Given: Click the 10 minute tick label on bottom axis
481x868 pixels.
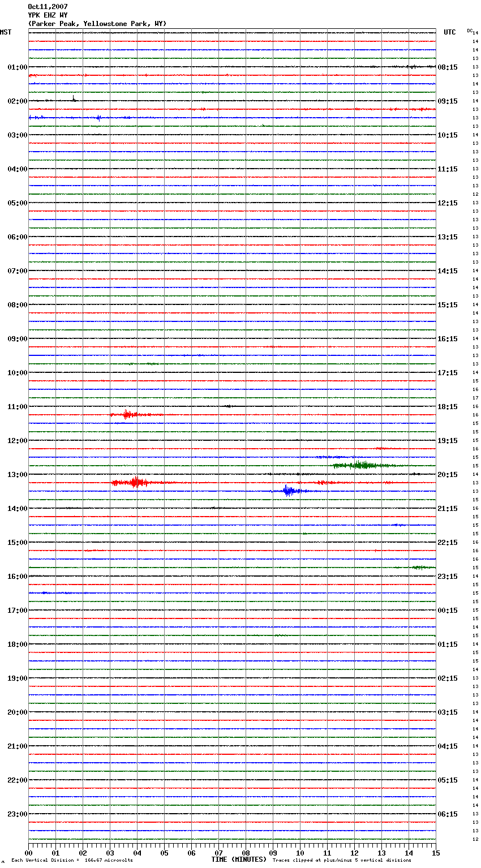Looking at the screenshot, I should pos(300,853).
